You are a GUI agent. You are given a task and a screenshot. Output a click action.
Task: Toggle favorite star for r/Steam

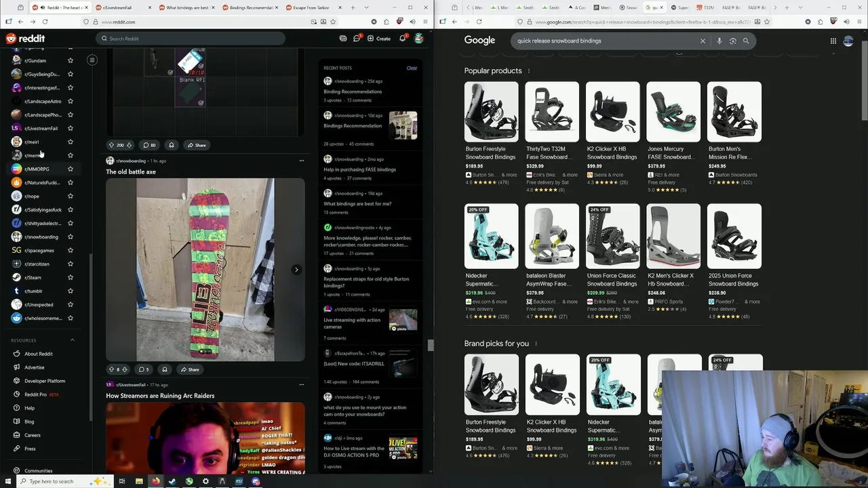point(70,277)
